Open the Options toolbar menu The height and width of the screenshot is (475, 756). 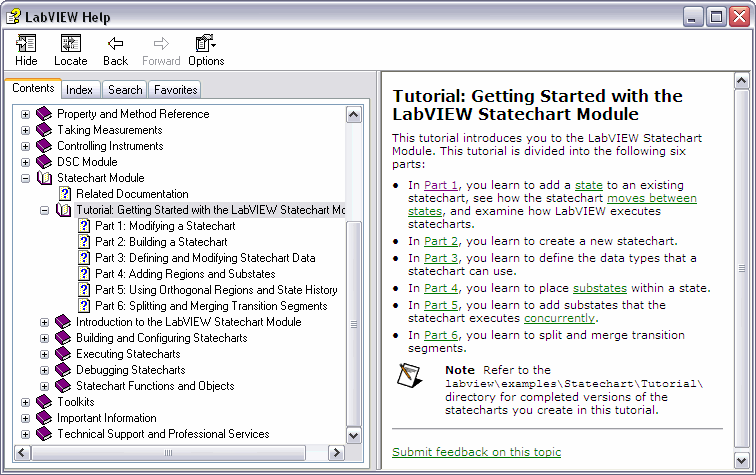(206, 44)
